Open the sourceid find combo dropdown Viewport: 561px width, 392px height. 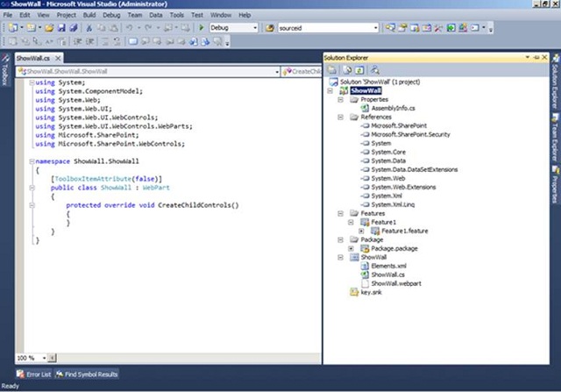(376, 28)
